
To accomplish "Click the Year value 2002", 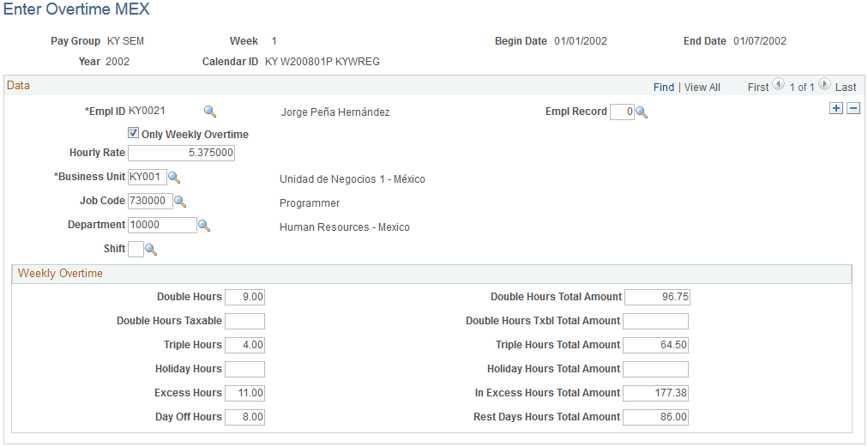I will pos(118,62).
